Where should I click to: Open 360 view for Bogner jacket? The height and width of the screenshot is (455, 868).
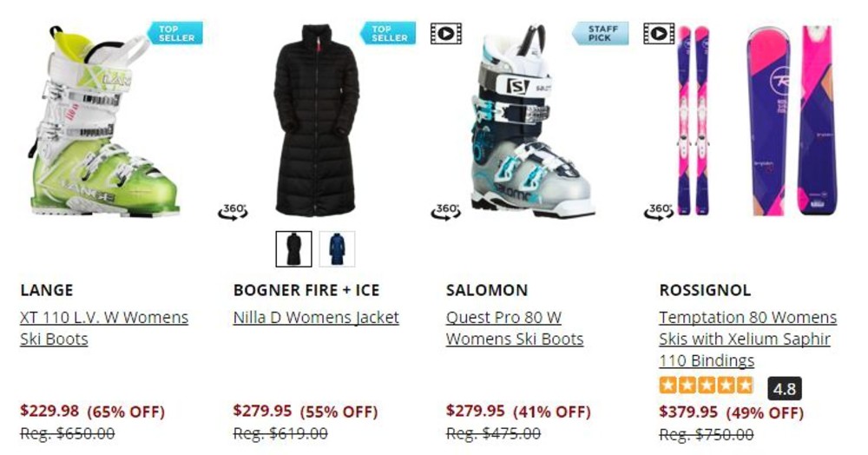[233, 212]
